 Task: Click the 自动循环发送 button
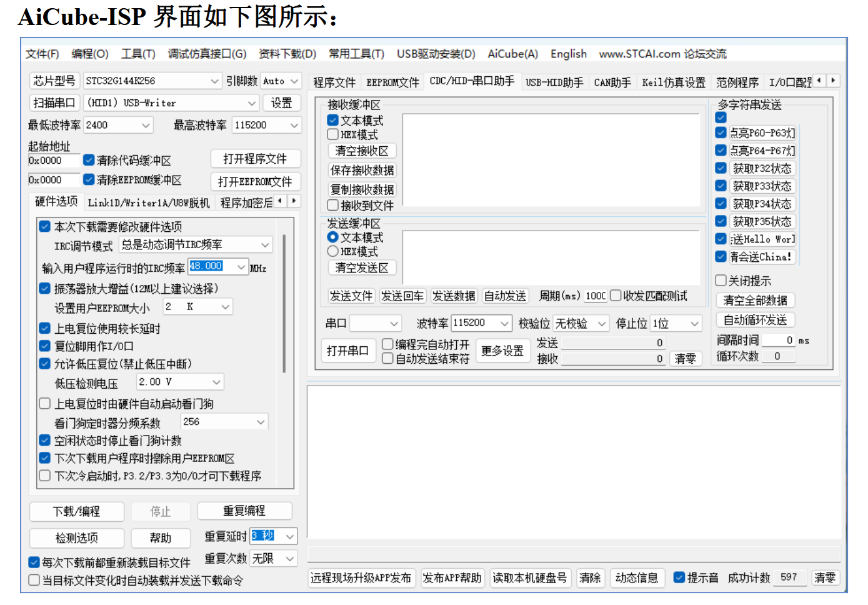coord(755,320)
